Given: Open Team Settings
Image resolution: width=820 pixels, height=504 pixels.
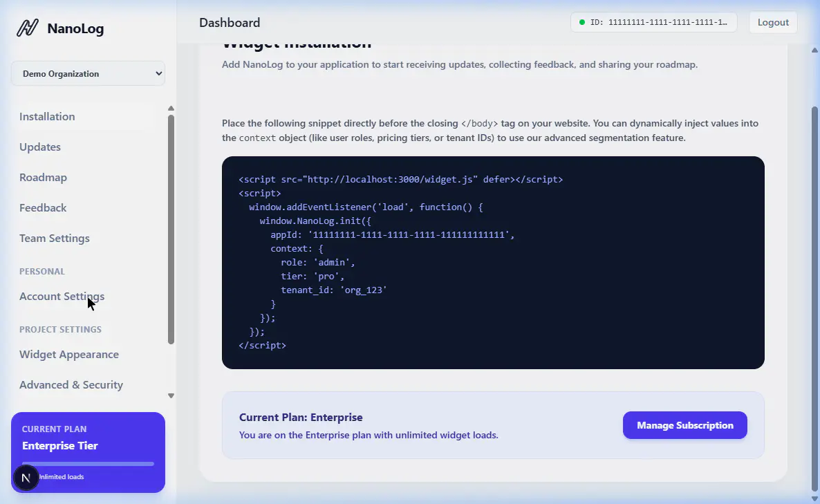Looking at the screenshot, I should click(55, 239).
